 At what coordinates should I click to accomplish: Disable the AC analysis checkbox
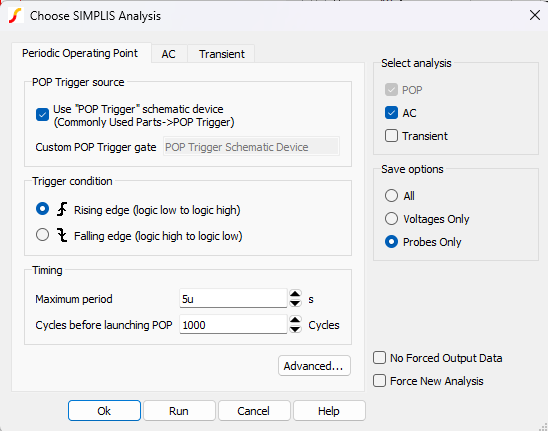point(391,113)
